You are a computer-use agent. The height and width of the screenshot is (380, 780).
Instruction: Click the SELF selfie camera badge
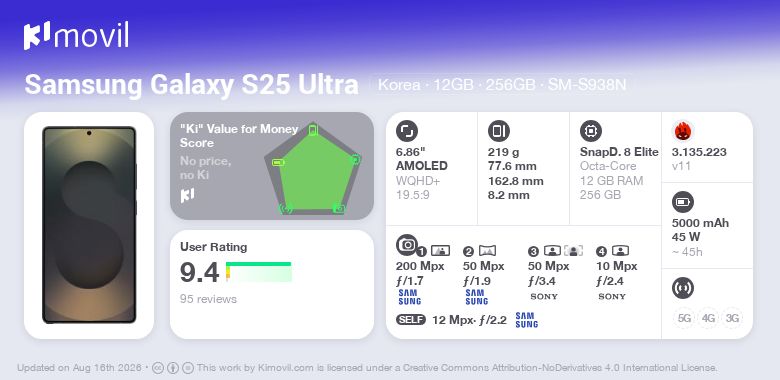pyautogui.click(x=411, y=320)
